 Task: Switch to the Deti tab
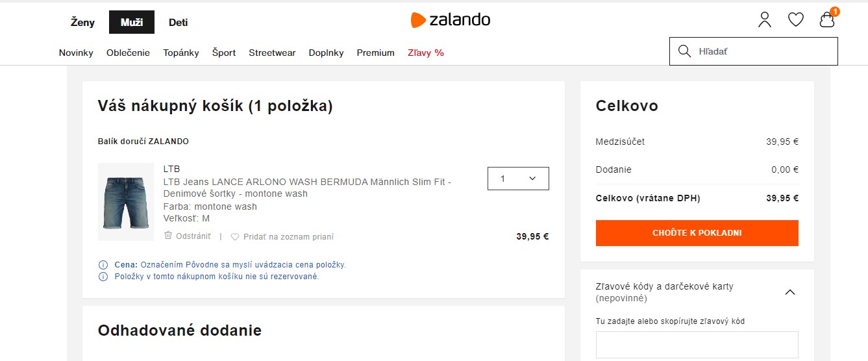[179, 23]
